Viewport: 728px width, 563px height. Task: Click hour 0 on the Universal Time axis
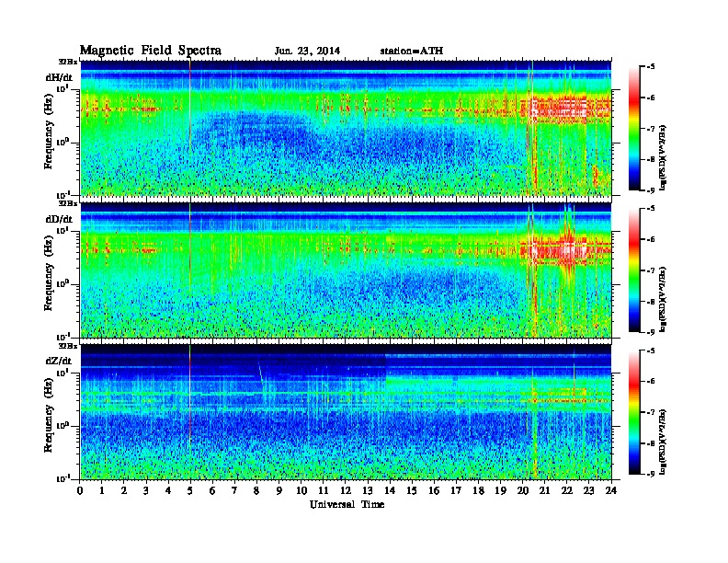(x=80, y=490)
